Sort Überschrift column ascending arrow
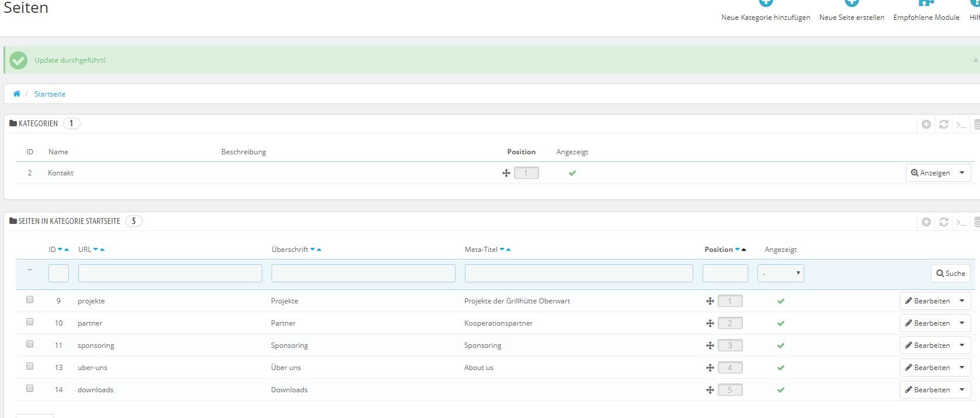The width and height of the screenshot is (980, 418). pos(319,250)
